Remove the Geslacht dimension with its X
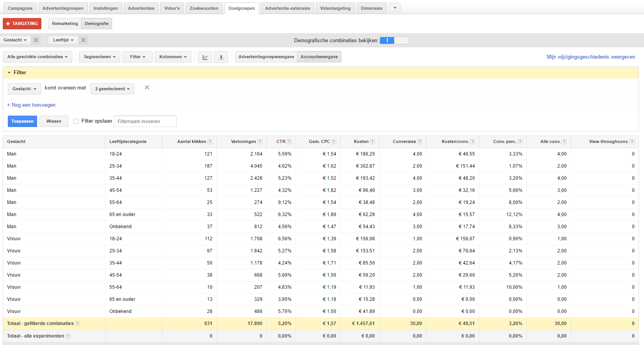Viewport: 644px width, 345px height. pos(36,40)
